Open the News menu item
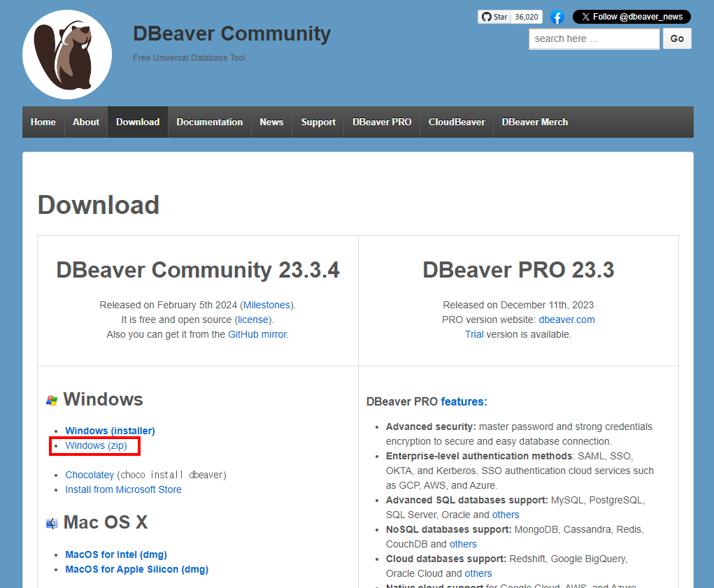714x588 pixels. tap(271, 122)
